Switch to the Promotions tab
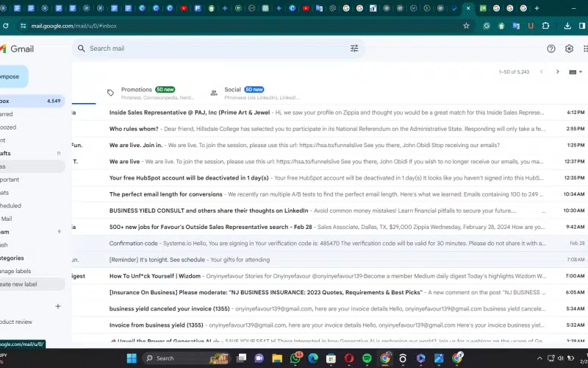 pyautogui.click(x=137, y=90)
